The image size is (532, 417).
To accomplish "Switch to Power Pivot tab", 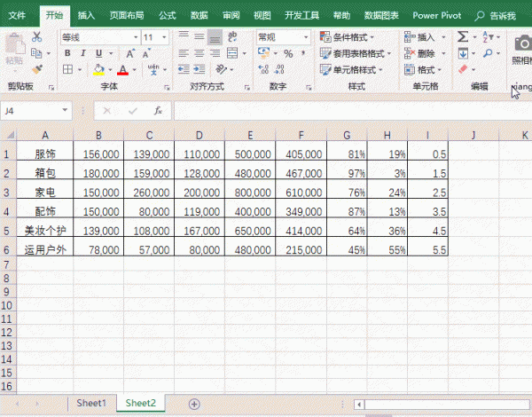I will point(436,15).
